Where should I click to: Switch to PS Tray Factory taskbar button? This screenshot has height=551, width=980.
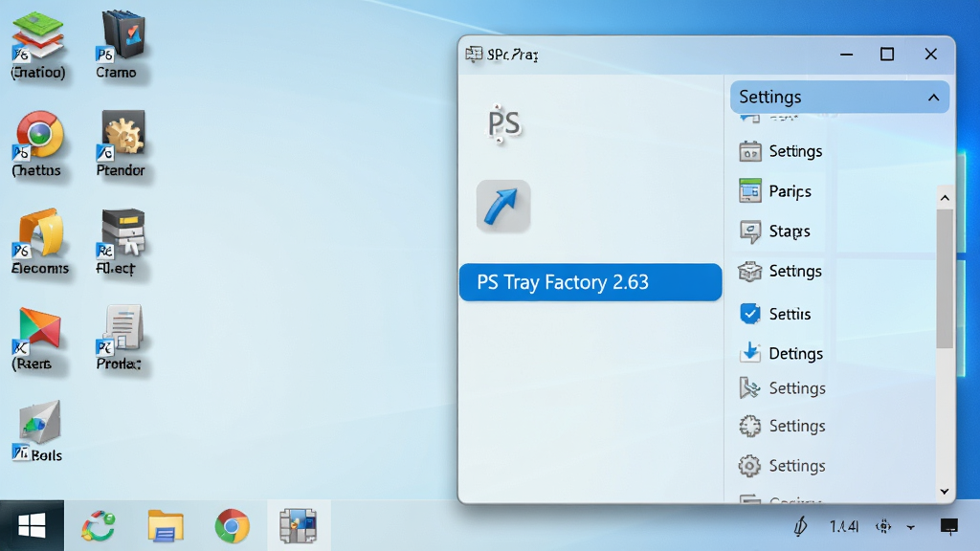(x=299, y=525)
